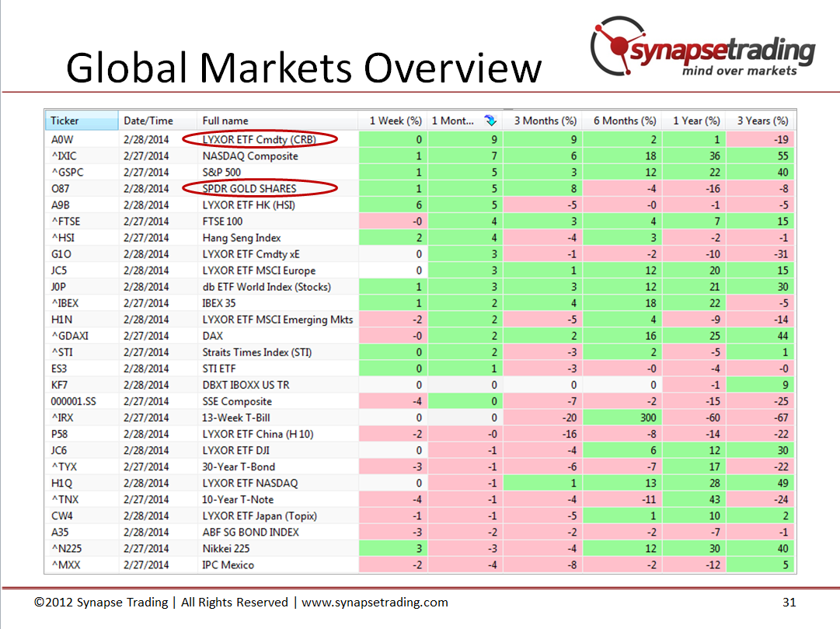Click the 1 Year (%) column header
The width and height of the screenshot is (840, 629).
coord(696,121)
